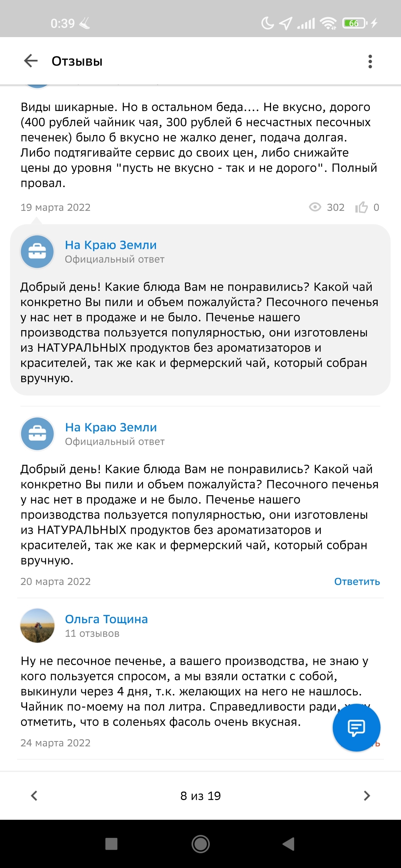Tap the 20 марта 2022 date label
Viewport: 401px width, 868px height.
(56, 582)
